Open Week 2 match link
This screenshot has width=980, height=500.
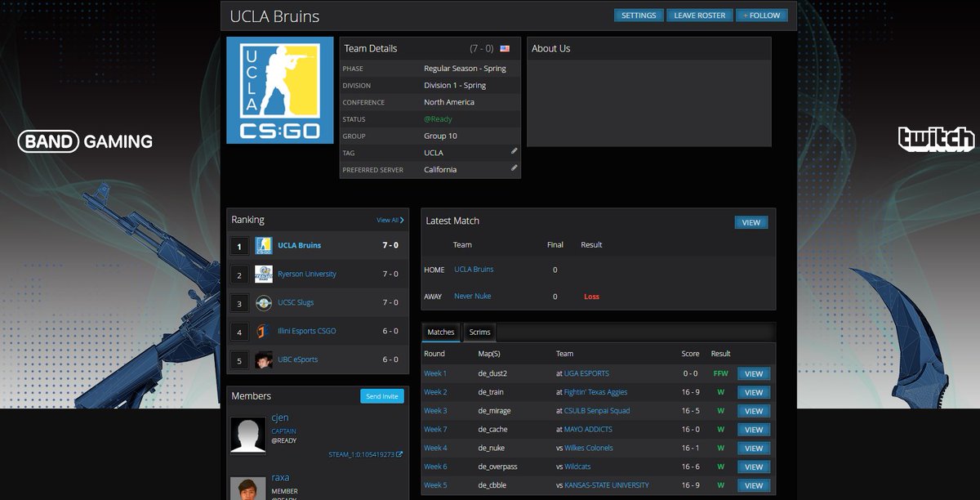(435, 392)
